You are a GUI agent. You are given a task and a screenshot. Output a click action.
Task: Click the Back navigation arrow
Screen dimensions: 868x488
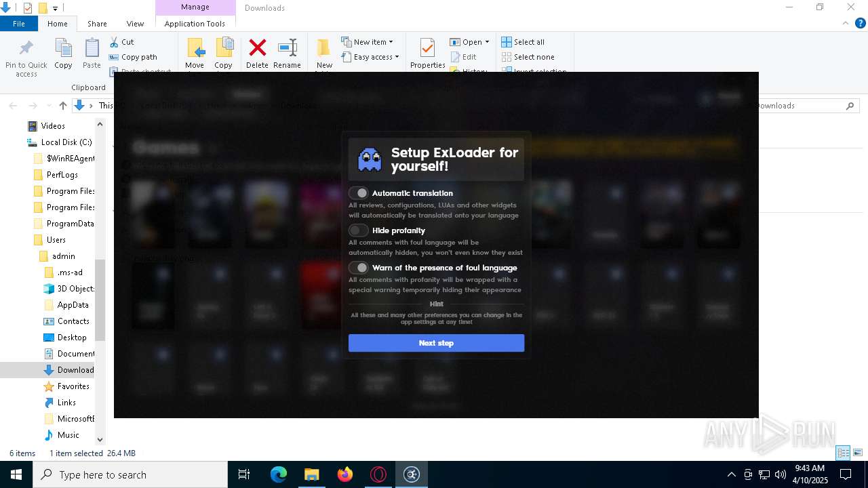point(13,106)
